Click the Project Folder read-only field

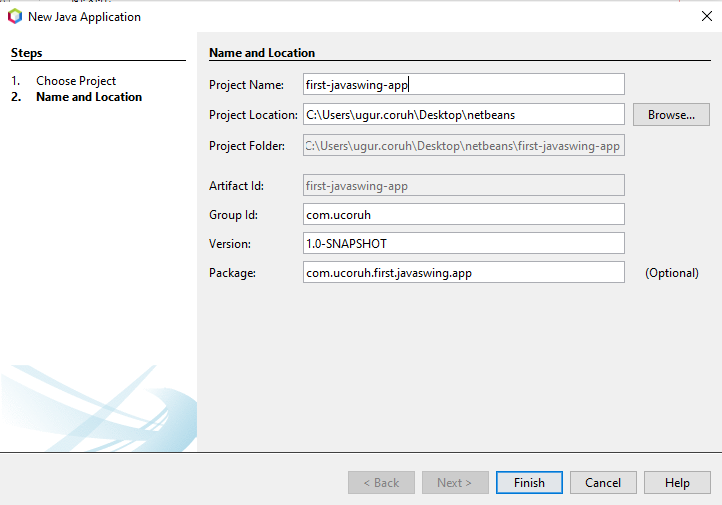click(x=464, y=145)
